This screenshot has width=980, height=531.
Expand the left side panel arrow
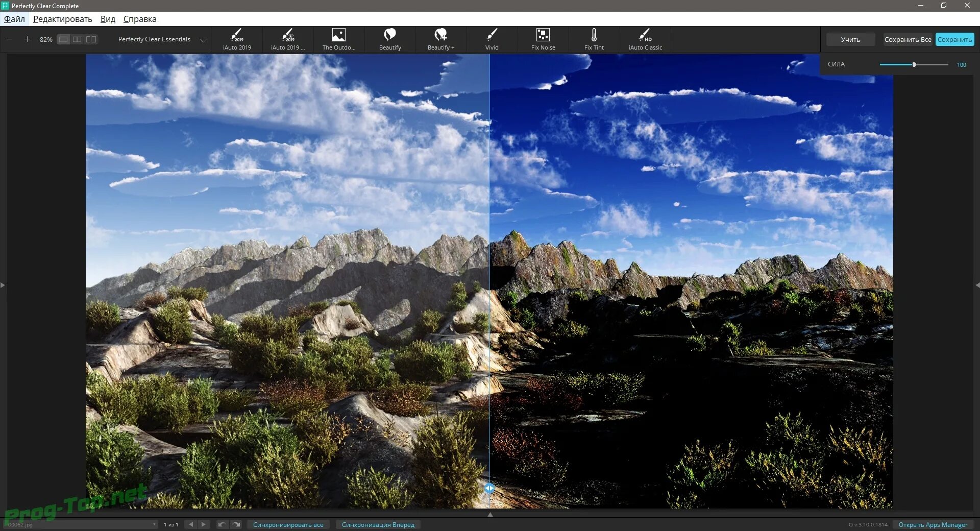tap(3, 285)
